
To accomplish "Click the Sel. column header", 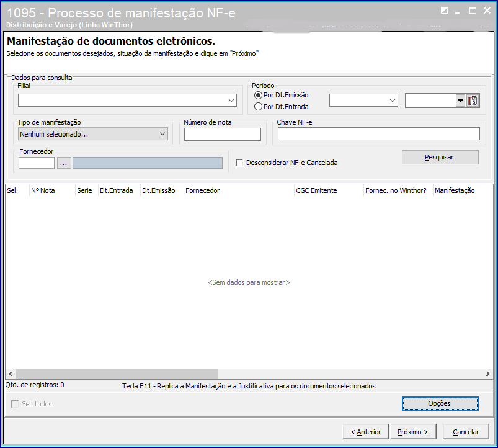I will (17, 190).
